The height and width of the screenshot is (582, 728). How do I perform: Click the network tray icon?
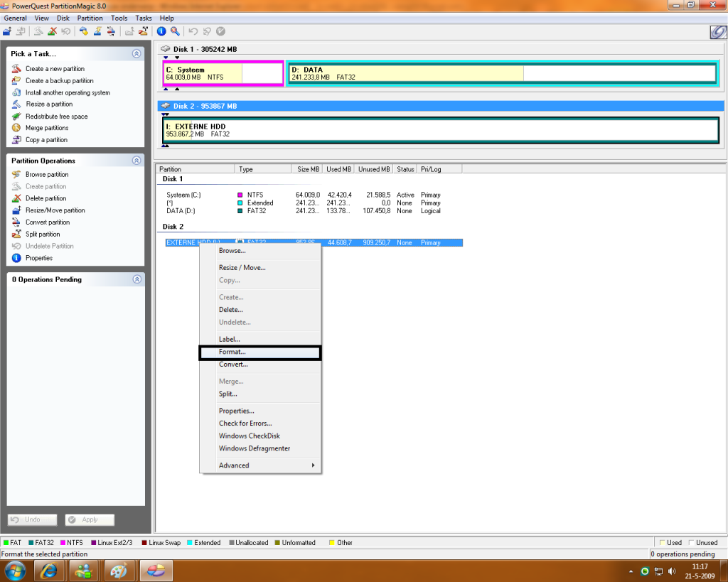pos(658,571)
